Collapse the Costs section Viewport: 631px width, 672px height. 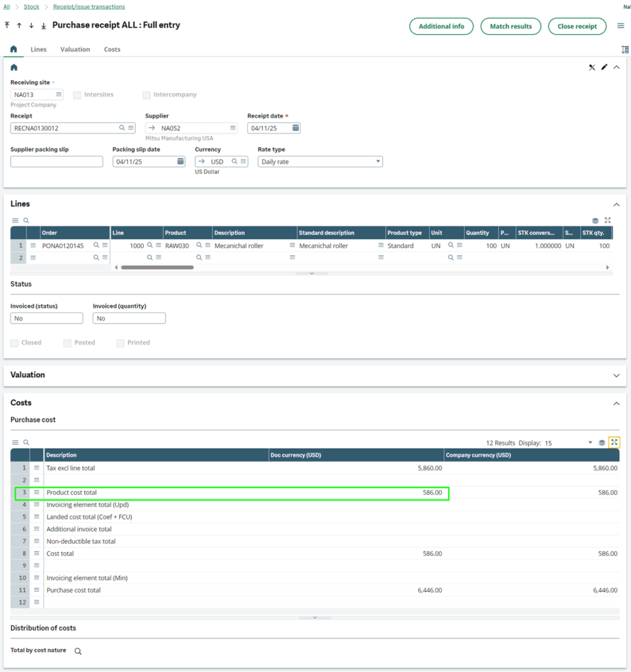pos(616,403)
